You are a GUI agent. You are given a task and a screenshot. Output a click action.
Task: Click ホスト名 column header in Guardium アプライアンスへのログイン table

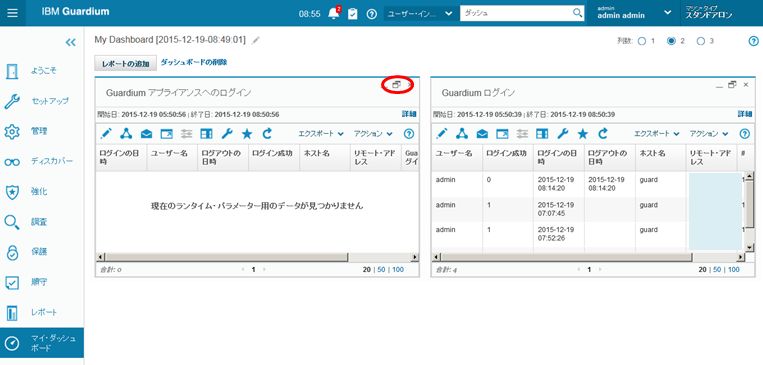point(325,157)
